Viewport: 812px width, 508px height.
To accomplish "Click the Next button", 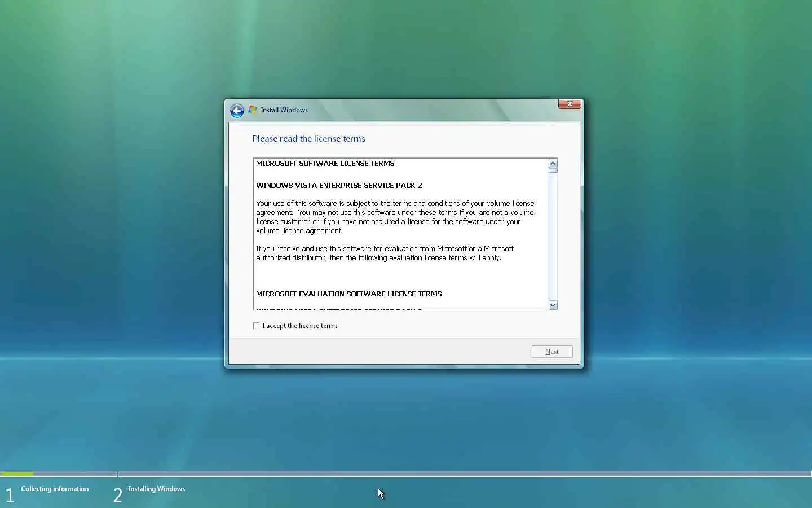I will click(552, 352).
